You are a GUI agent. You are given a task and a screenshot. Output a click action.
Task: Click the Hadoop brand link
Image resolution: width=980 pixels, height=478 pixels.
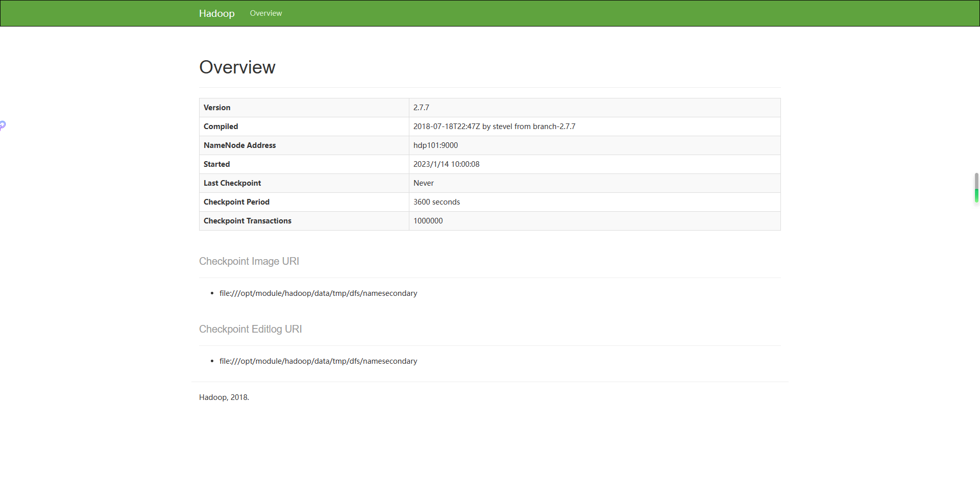[x=216, y=13]
